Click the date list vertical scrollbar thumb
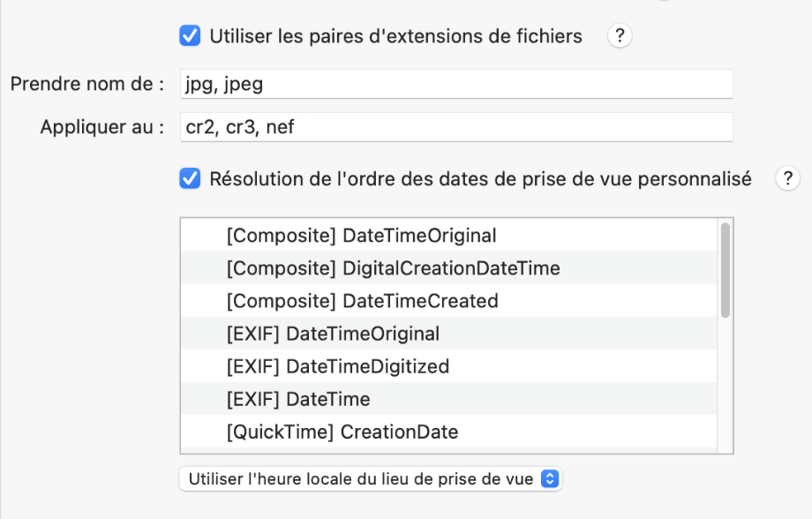The height and width of the screenshot is (519, 812). click(725, 270)
